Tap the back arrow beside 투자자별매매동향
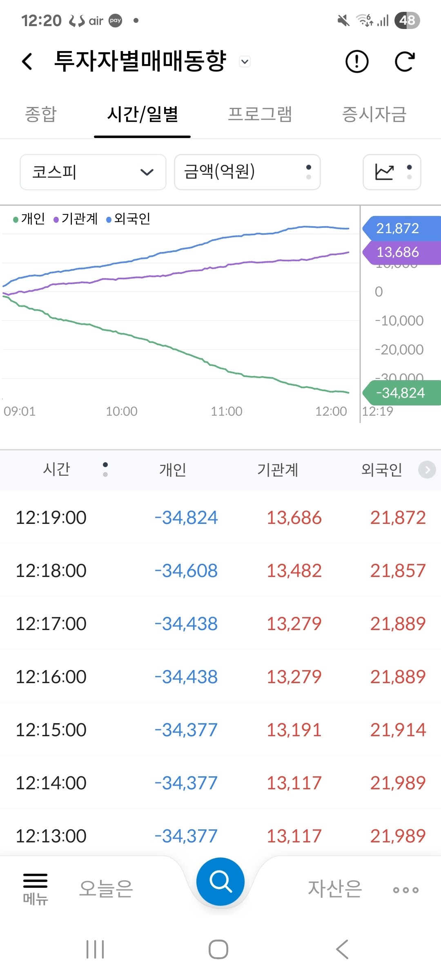 pos(27,62)
